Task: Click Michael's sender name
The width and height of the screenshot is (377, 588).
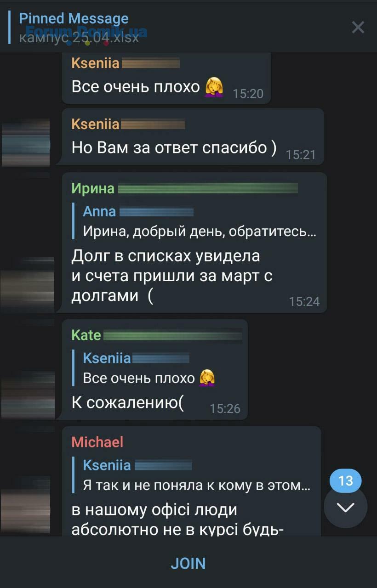Action: [x=97, y=442]
